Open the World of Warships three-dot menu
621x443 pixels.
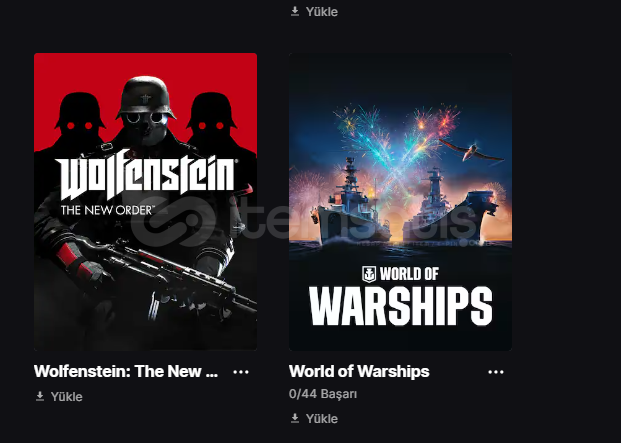pyautogui.click(x=496, y=372)
